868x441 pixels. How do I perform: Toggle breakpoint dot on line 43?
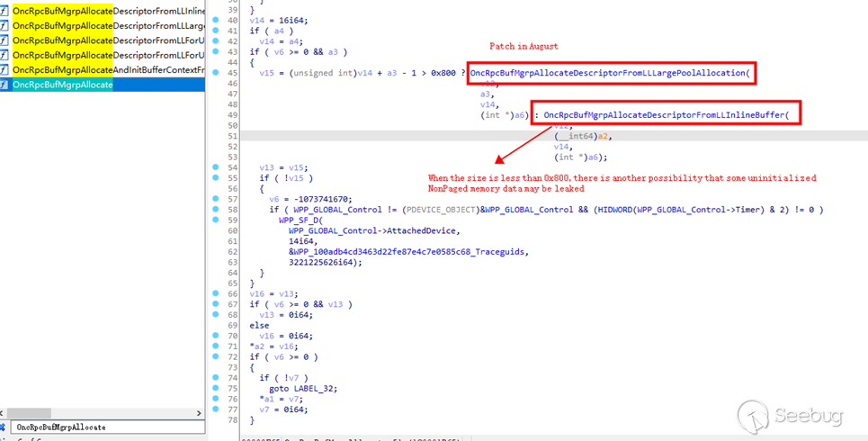(x=215, y=51)
